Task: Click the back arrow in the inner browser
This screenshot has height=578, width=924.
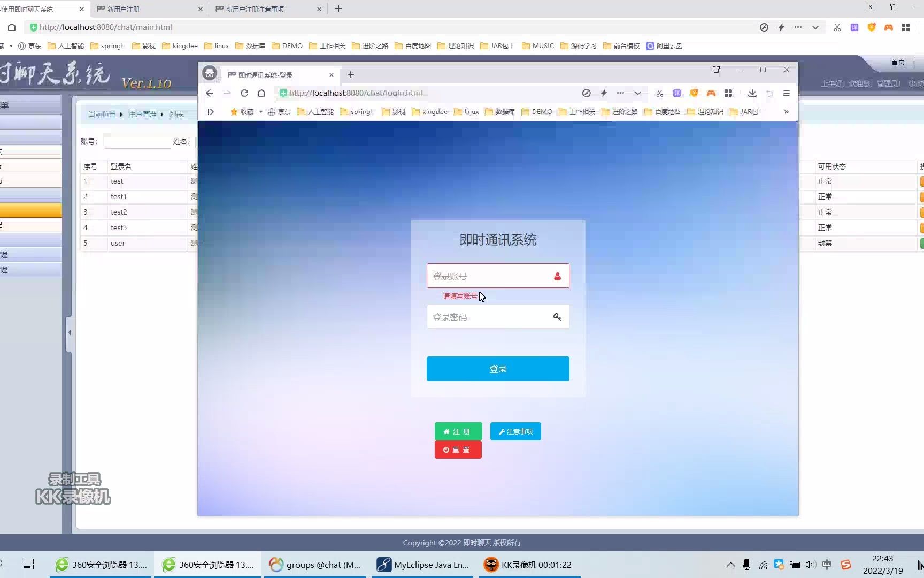Action: pyautogui.click(x=209, y=93)
